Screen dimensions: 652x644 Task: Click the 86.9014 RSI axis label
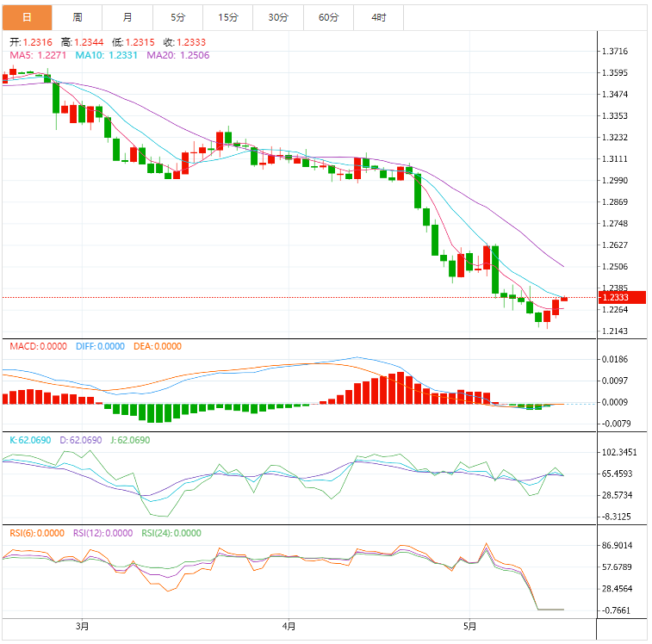click(617, 546)
